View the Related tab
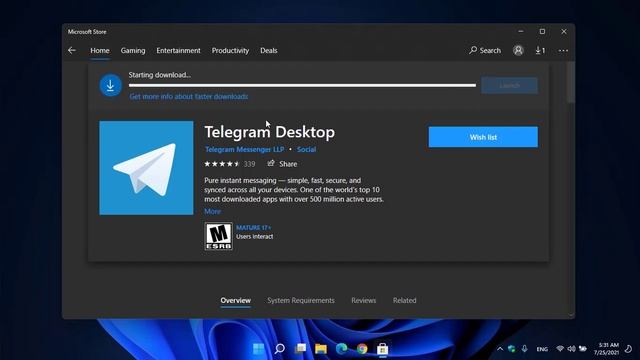This screenshot has height=360, width=640. [x=404, y=300]
